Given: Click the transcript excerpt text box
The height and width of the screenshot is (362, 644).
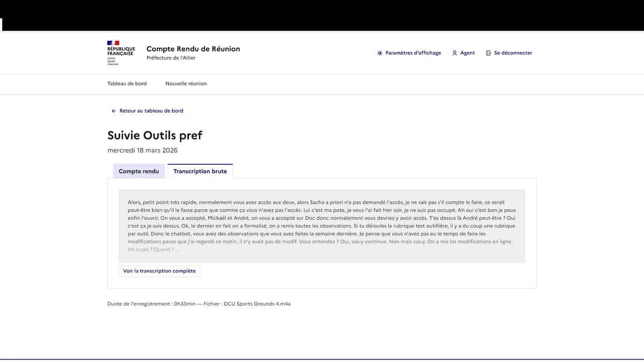Looking at the screenshot, I should tap(322, 226).
